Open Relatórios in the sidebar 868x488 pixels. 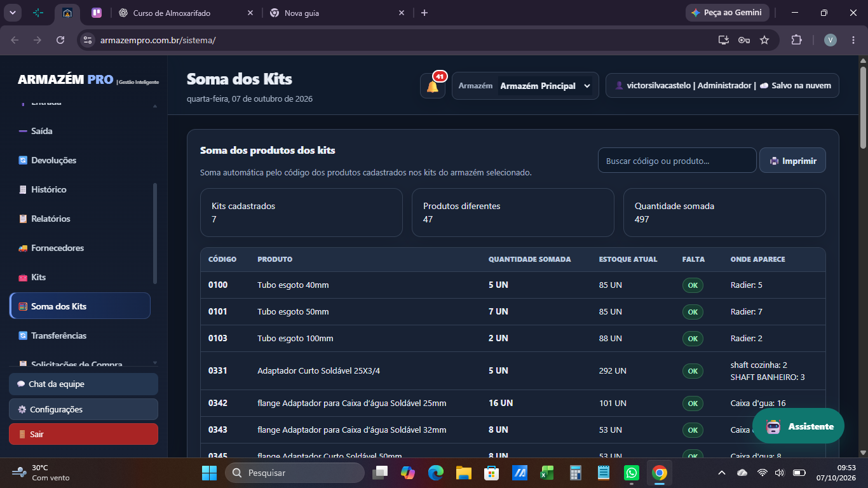80,219
